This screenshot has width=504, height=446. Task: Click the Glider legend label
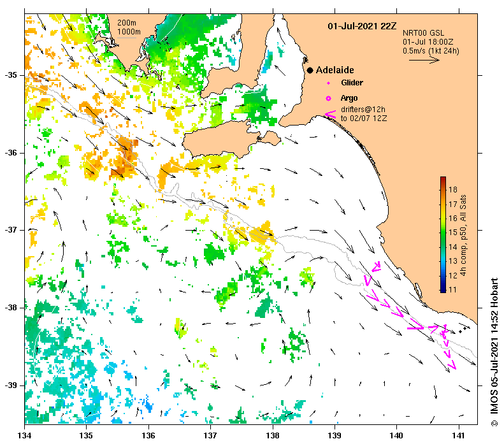pos(352,83)
